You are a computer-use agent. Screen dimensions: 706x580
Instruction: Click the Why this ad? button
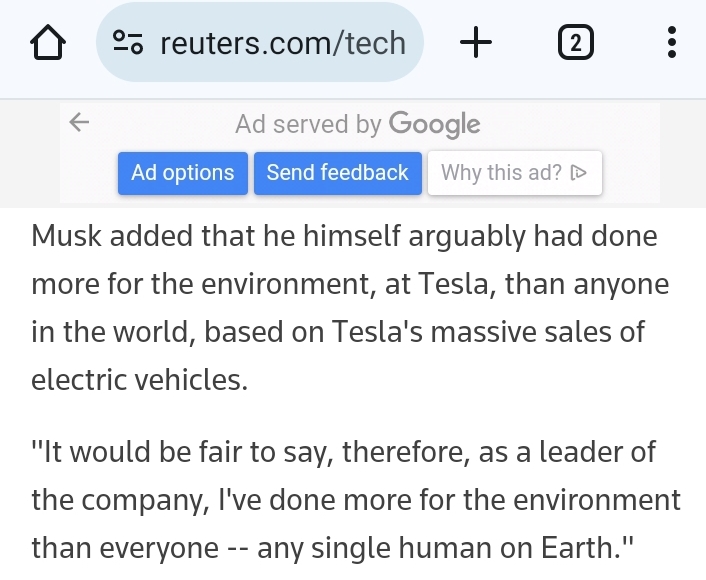(x=514, y=173)
